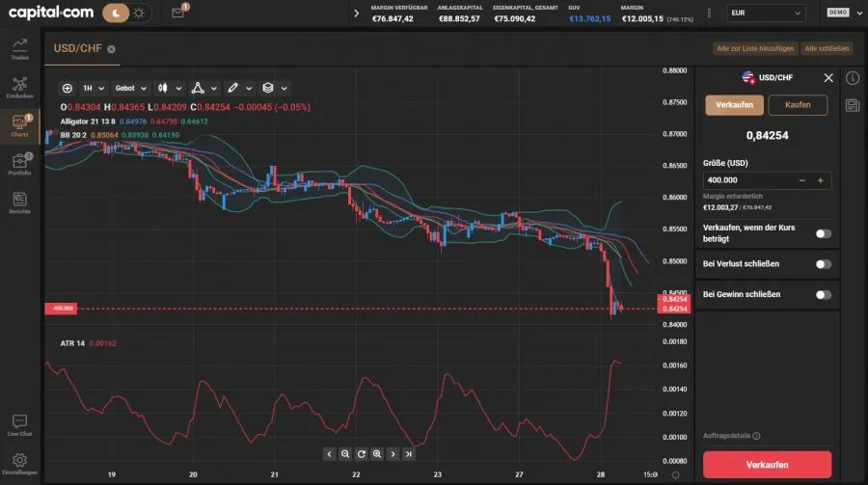Screen dimensions: 868x485
Task: Open Live-Chat from the sidebar
Action: tap(19, 425)
